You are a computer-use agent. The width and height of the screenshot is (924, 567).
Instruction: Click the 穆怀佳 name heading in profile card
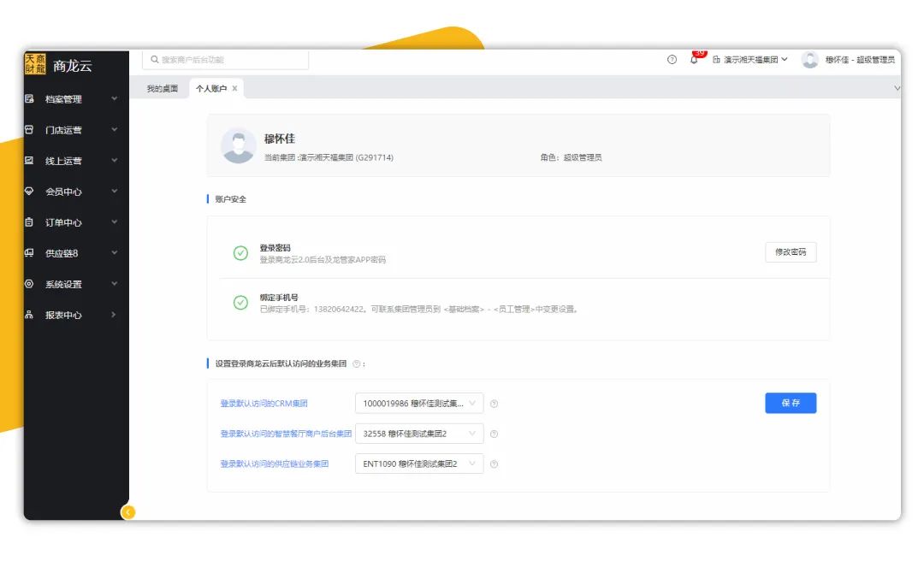279,139
